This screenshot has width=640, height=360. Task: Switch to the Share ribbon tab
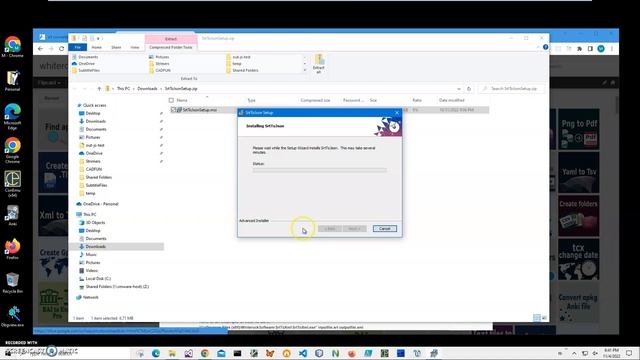pos(116,47)
